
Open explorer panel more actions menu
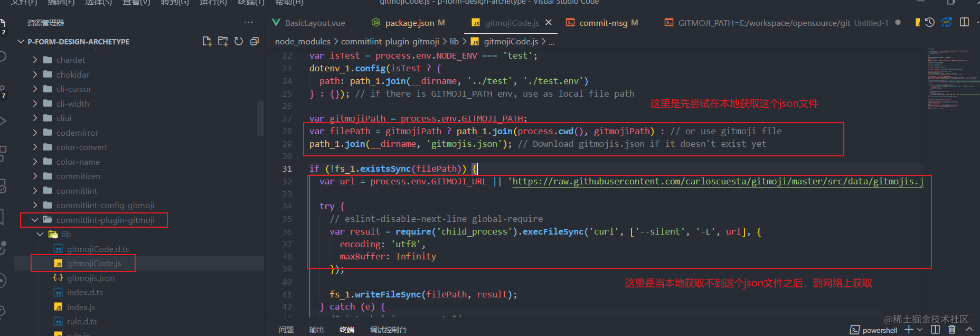tap(249, 23)
